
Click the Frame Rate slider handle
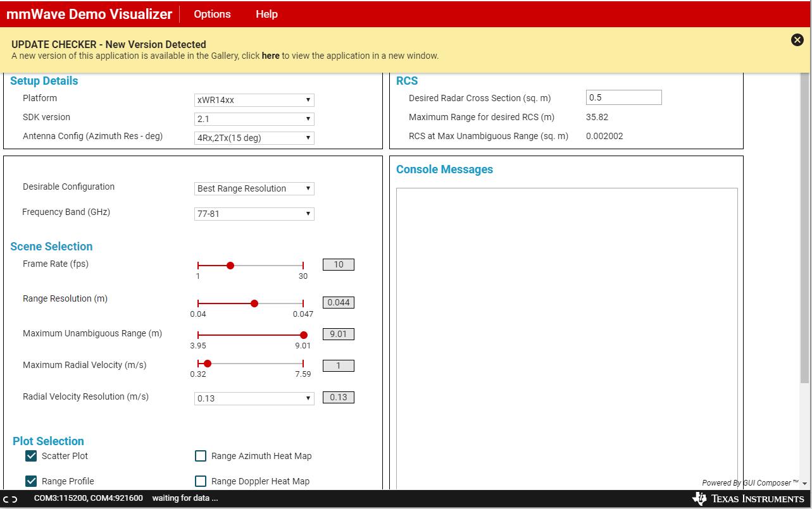pyautogui.click(x=230, y=266)
